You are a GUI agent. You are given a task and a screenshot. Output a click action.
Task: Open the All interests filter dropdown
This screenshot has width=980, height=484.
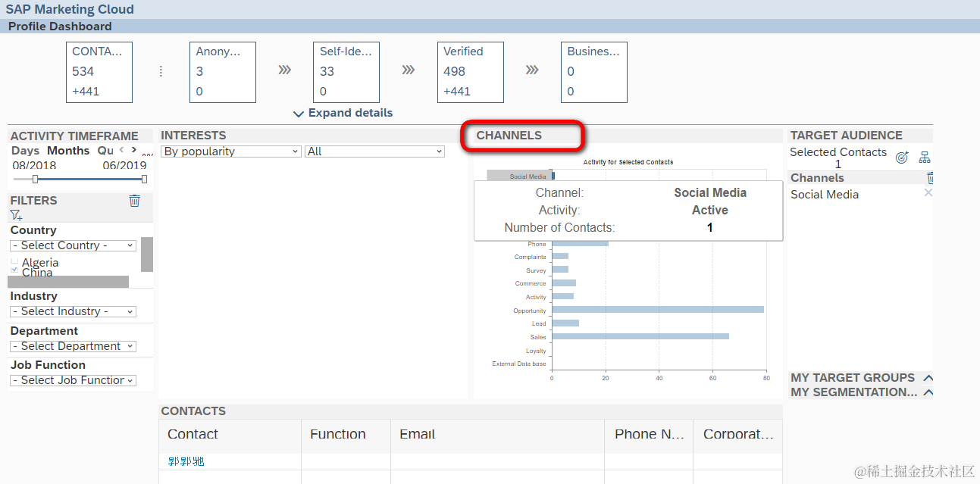coord(374,151)
